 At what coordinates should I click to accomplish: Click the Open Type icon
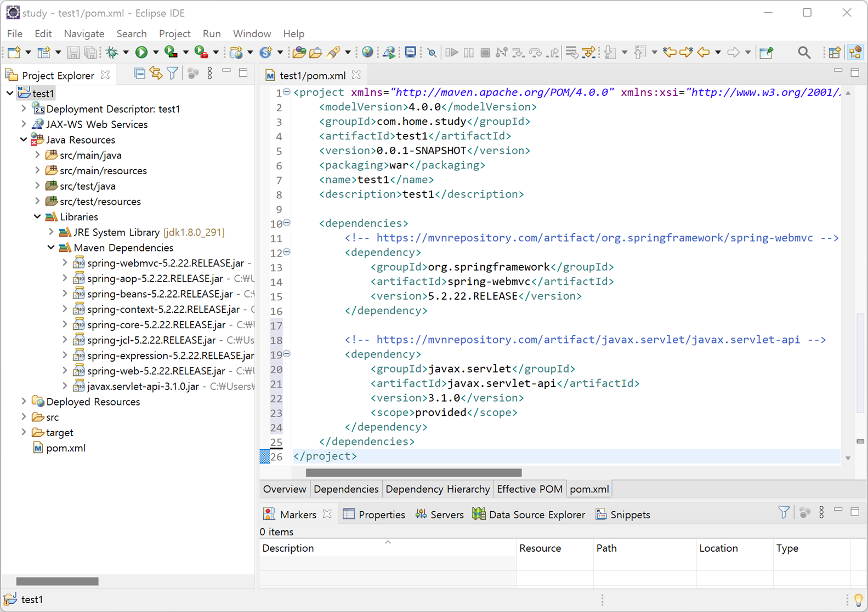pos(299,53)
